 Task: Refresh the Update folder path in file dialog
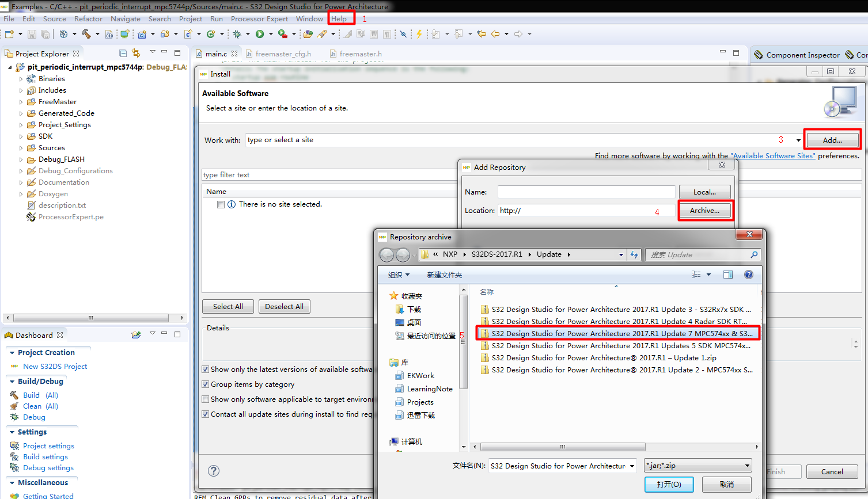(x=634, y=254)
